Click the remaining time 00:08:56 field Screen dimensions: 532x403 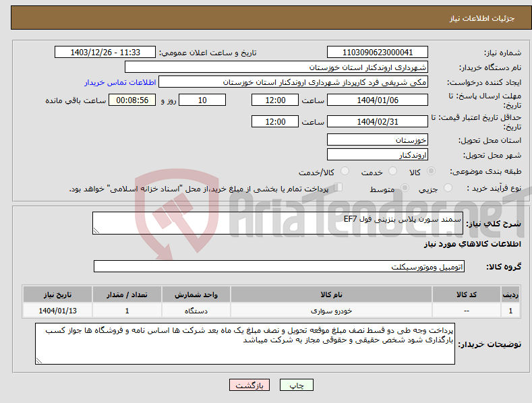click(132, 100)
